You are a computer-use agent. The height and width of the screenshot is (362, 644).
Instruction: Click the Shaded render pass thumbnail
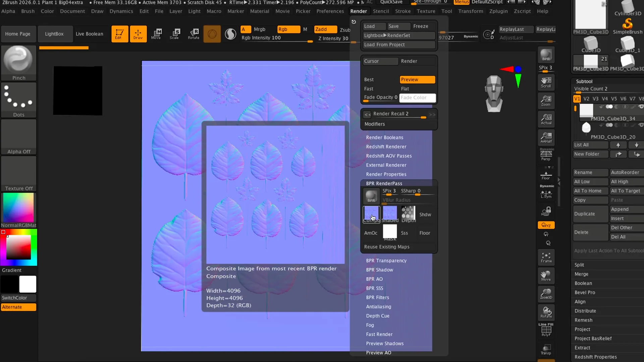(390, 214)
